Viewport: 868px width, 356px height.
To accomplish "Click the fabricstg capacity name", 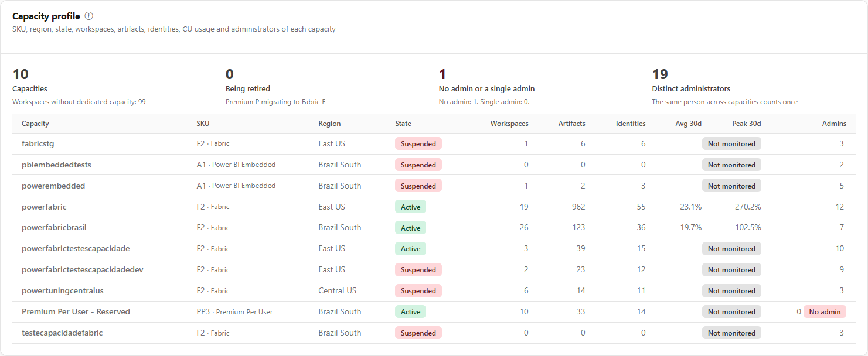I will point(38,143).
